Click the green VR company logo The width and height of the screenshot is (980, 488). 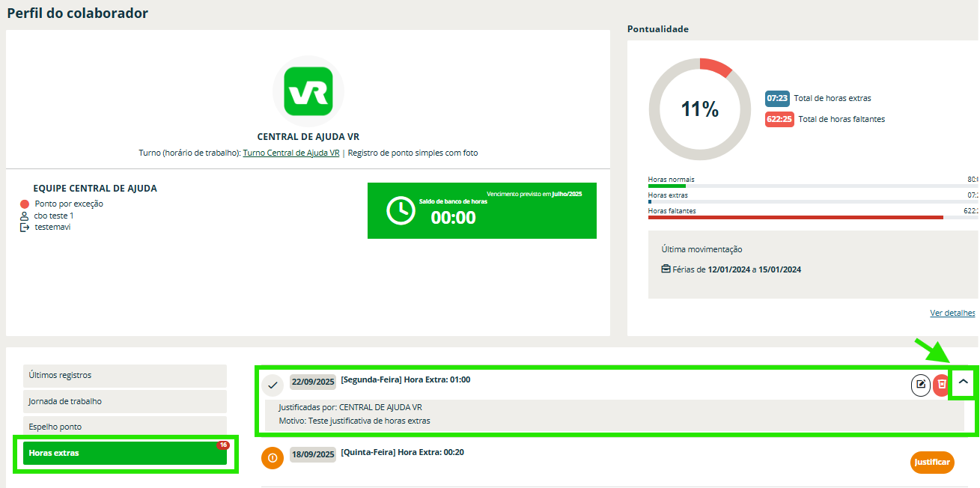pyautogui.click(x=308, y=91)
